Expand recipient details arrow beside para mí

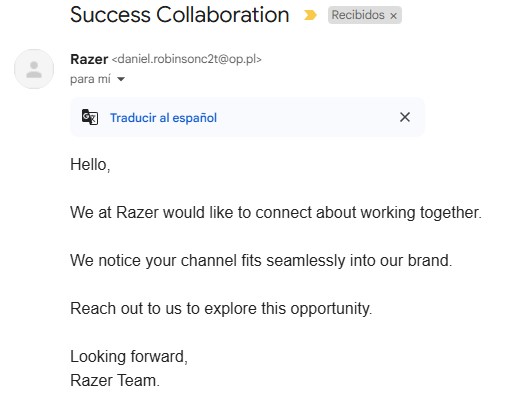coord(121,79)
